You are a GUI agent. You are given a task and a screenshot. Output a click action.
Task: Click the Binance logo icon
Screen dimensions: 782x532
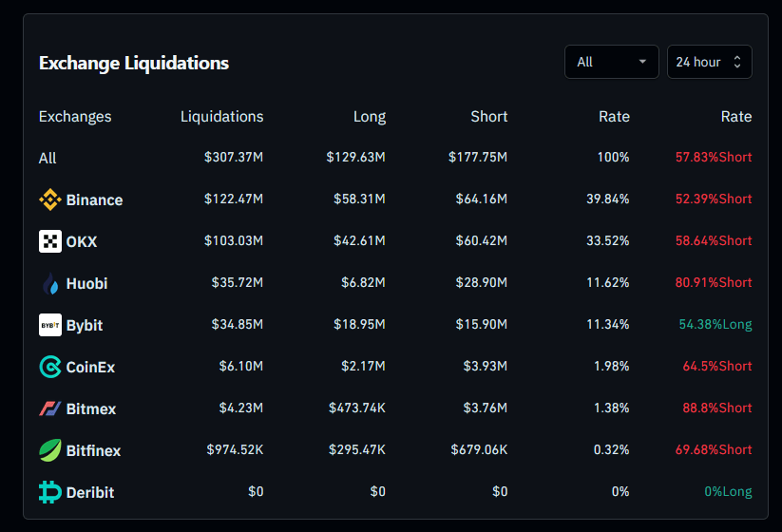[49, 199]
